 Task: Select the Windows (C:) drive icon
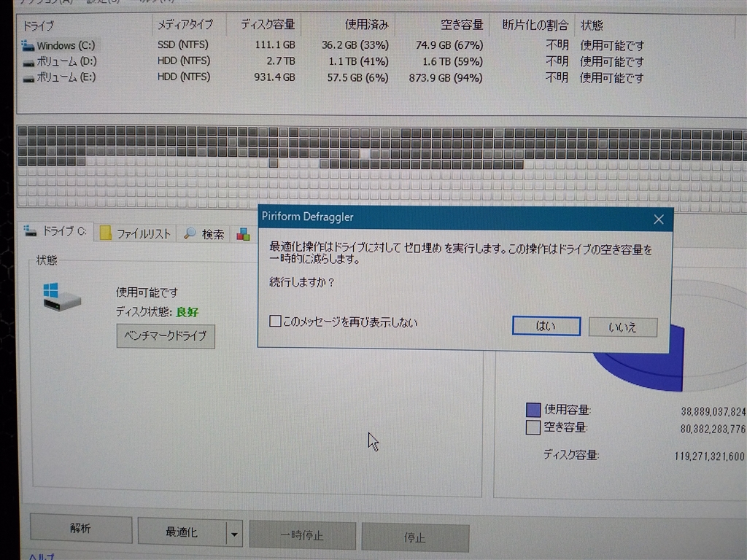pyautogui.click(x=28, y=46)
